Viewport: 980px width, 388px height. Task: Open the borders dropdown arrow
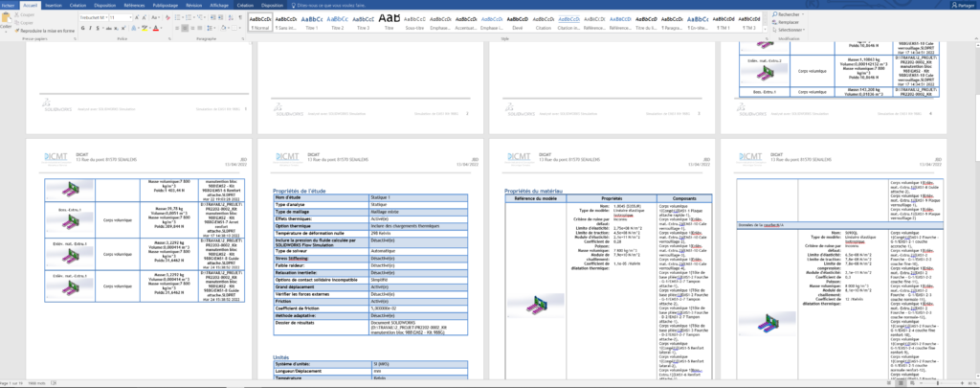(x=240, y=28)
